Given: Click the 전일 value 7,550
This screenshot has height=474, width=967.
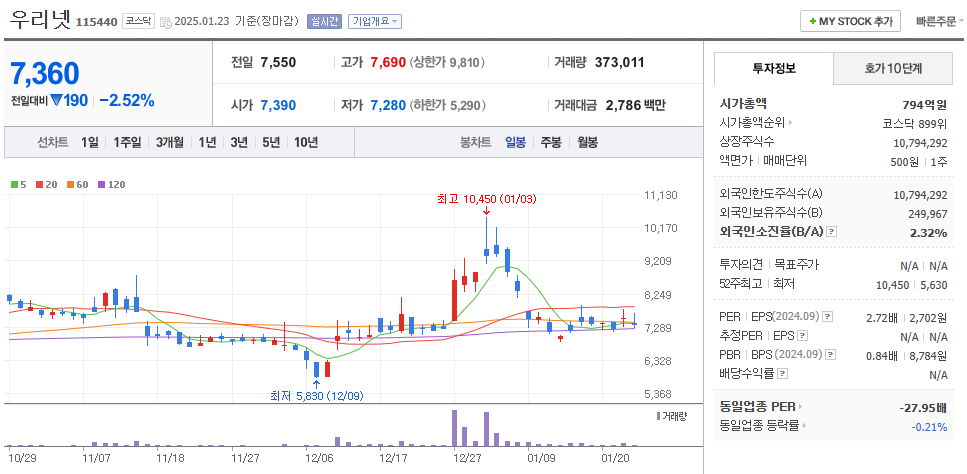Looking at the screenshot, I should point(278,62).
